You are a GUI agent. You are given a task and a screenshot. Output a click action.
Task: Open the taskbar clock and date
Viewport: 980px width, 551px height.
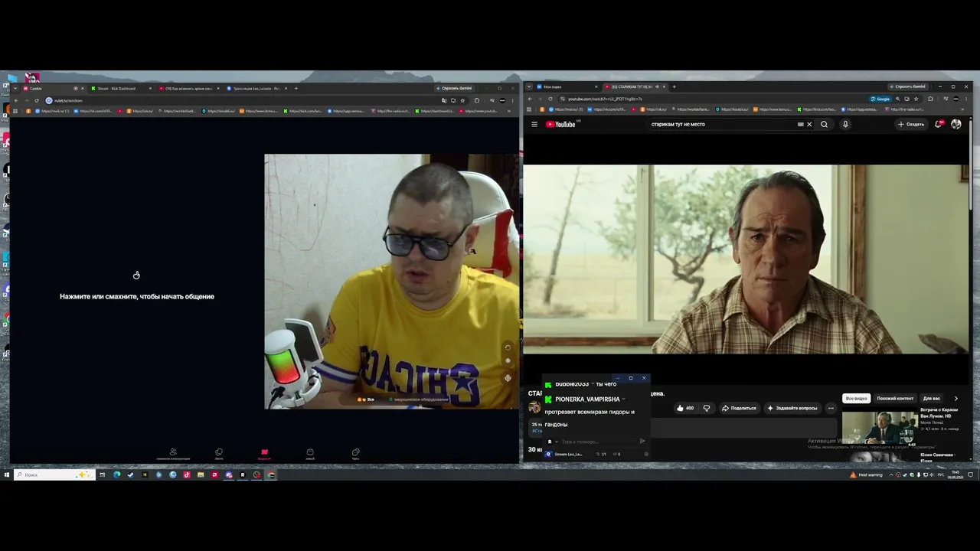[955, 475]
